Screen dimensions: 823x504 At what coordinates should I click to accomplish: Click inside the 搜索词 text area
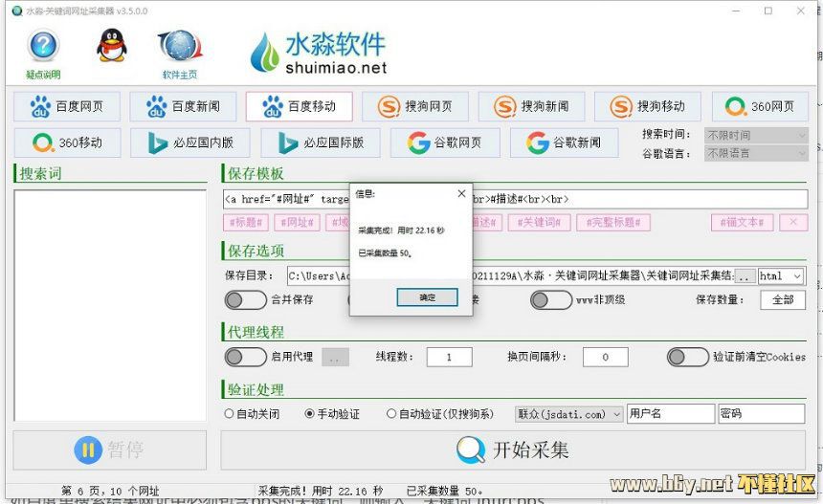click(110, 305)
